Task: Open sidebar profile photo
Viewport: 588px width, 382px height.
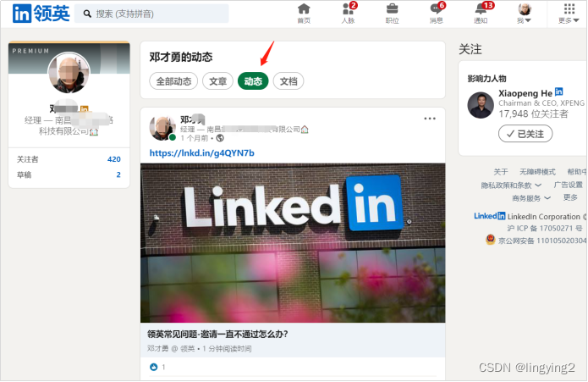Action: [69, 73]
